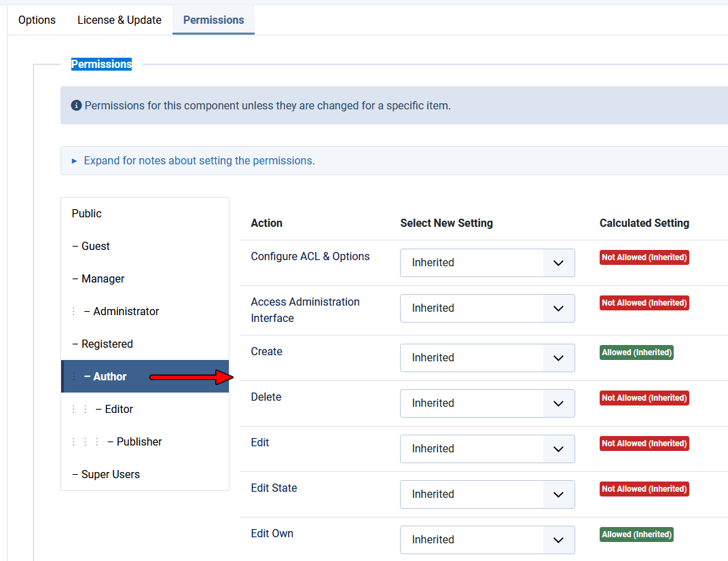Click the Edit Own Allowed (Inherited) badge
This screenshot has width=728, height=561.
(636, 535)
